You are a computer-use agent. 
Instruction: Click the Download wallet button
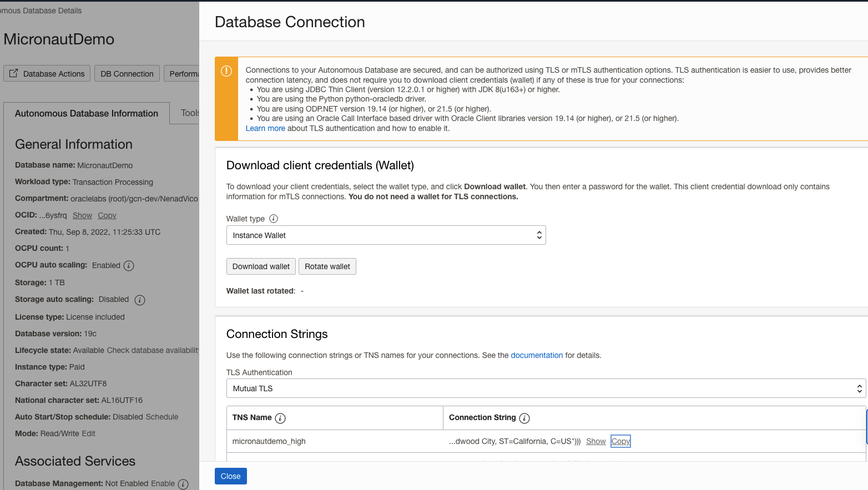[261, 266]
